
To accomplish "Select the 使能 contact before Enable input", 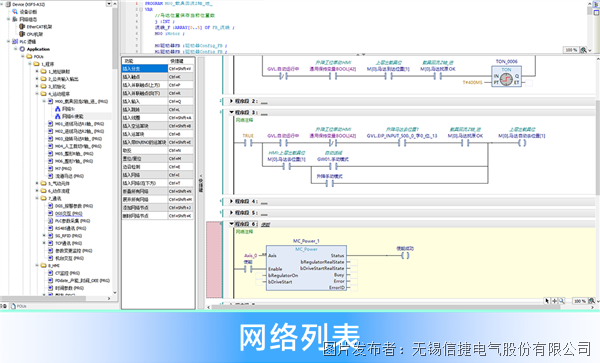I will (x=248, y=269).
